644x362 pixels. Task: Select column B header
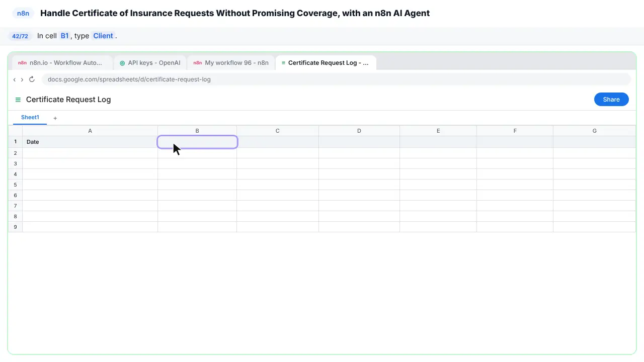coord(197,131)
